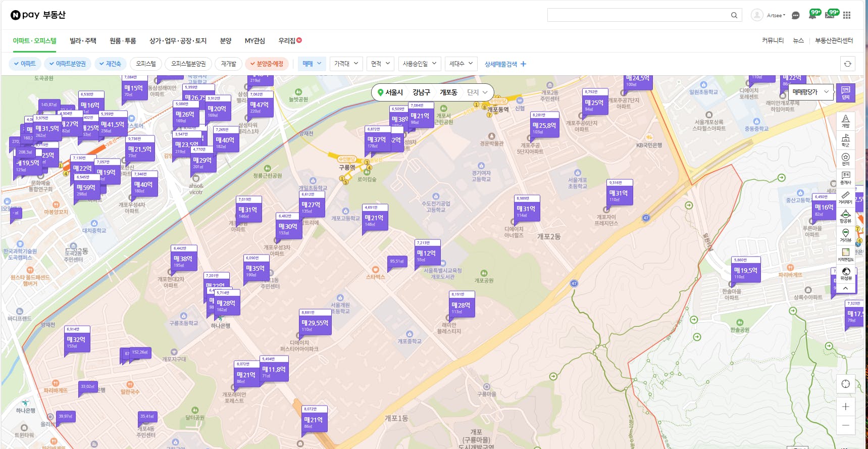Click the user profile avatar
Screen dimensions: 868x449
click(x=757, y=15)
